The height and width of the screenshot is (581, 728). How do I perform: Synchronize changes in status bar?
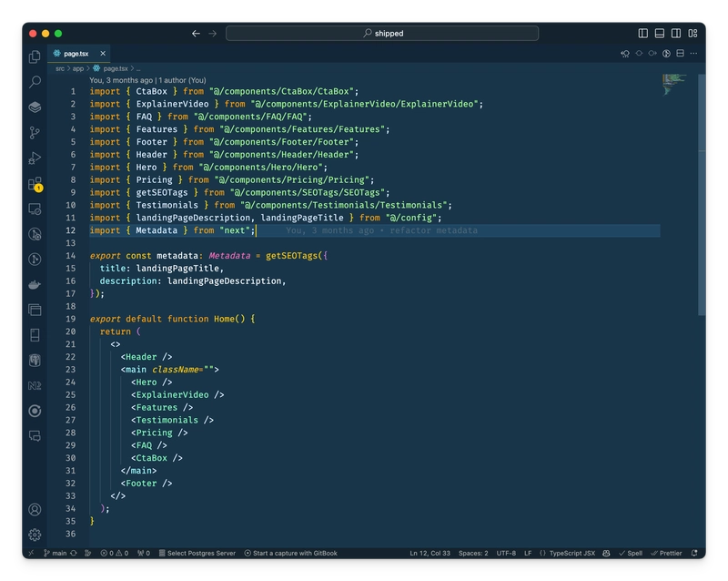point(74,553)
